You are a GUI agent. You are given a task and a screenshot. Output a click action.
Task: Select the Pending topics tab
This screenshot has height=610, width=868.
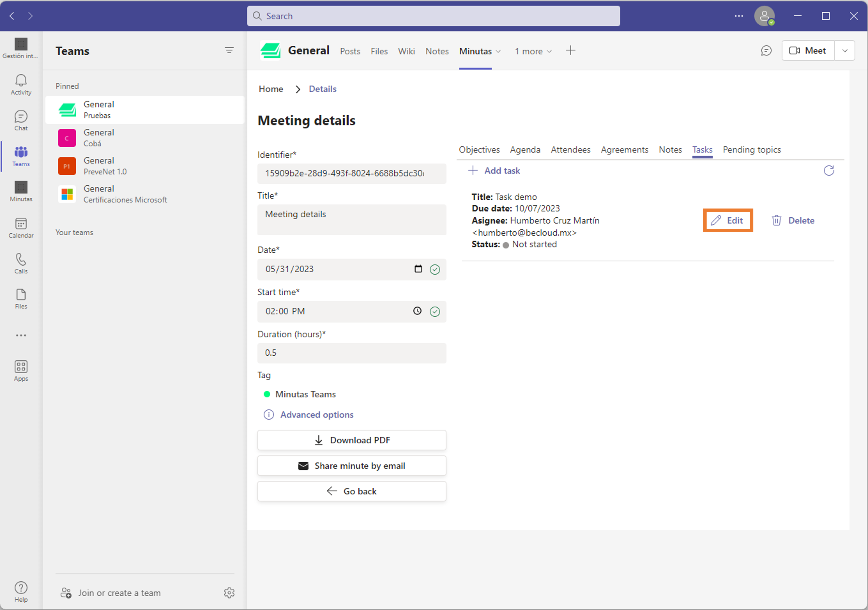tap(752, 150)
